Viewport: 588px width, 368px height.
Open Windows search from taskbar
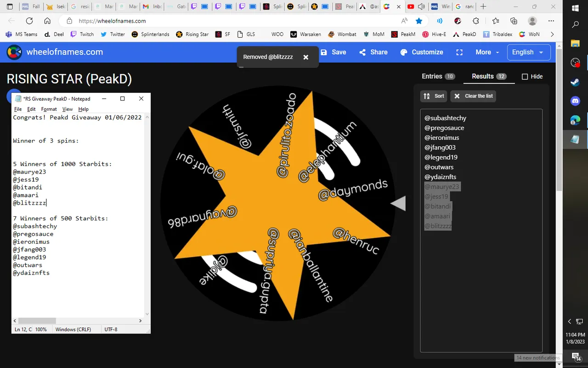[575, 25]
